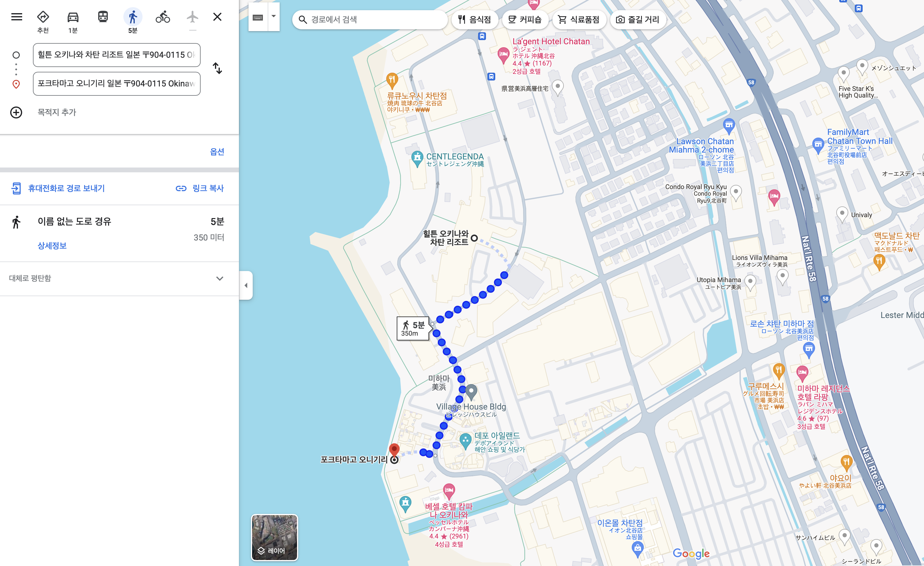Open the 레이어 layers satellite thumbnail
Viewport: 924px width, 566px height.
275,538
